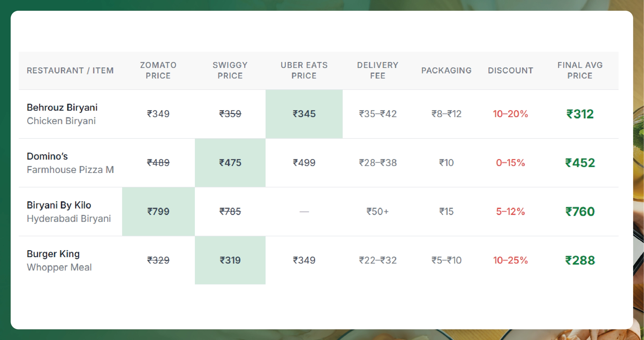Click the Zomato Price column header

coord(158,70)
